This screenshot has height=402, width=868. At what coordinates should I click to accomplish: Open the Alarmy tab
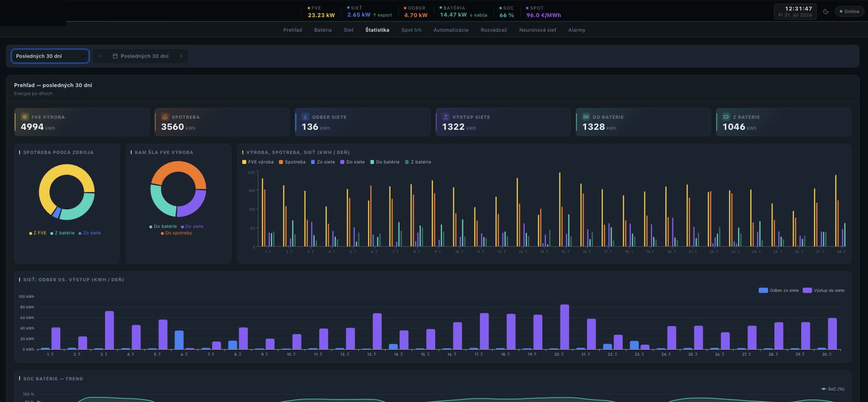[x=577, y=30]
